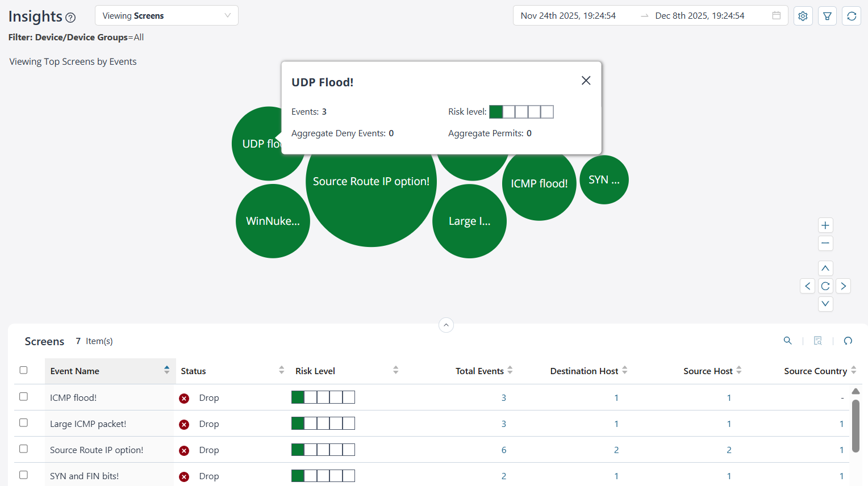Sort the table by Event Name column

click(166, 370)
